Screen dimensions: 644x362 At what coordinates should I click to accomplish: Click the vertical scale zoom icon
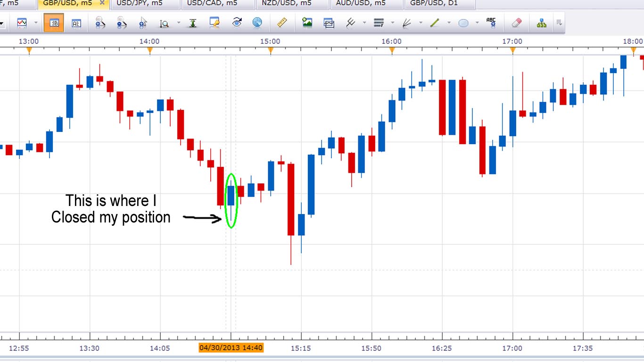[x=165, y=23]
